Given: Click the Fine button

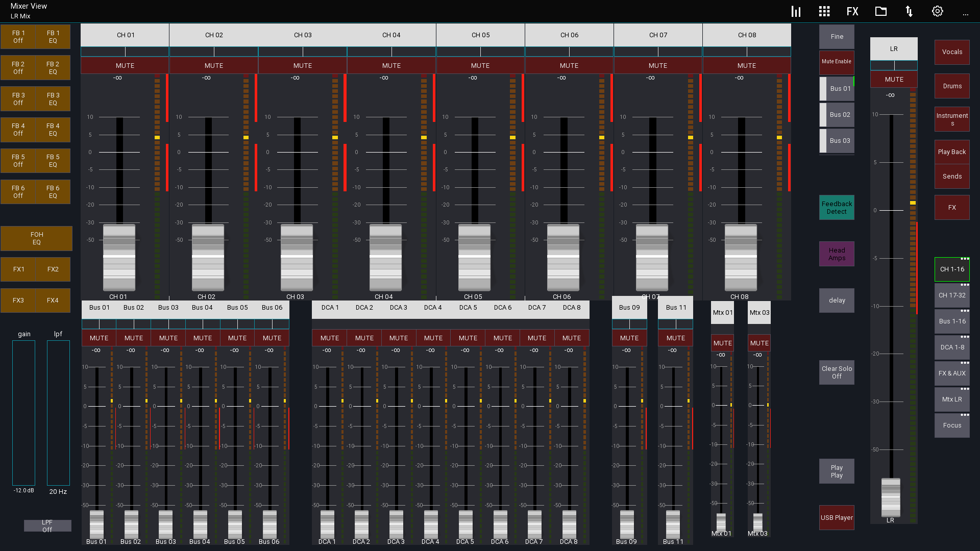Looking at the screenshot, I should click(x=837, y=37).
